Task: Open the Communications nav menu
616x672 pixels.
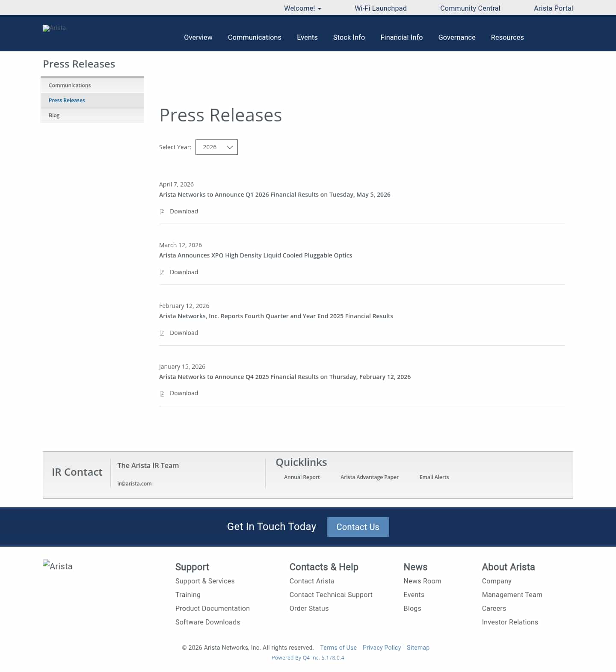Action: coord(255,37)
